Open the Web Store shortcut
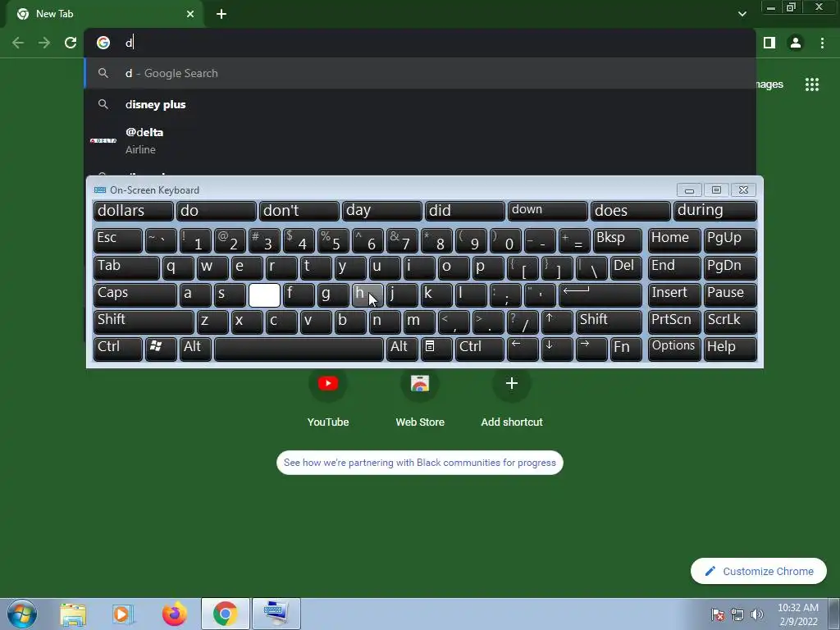 coord(420,396)
